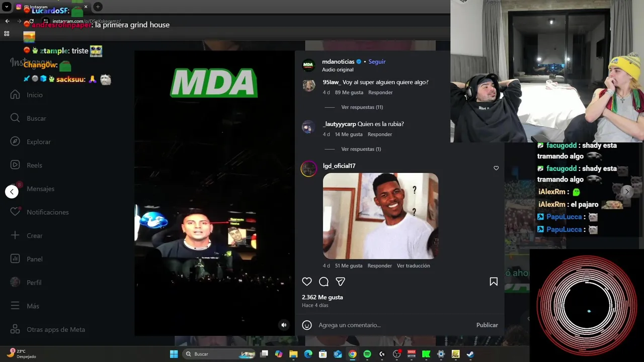Reply to 95law_ comment with Responder
This screenshot has width=644, height=362.
click(380, 93)
